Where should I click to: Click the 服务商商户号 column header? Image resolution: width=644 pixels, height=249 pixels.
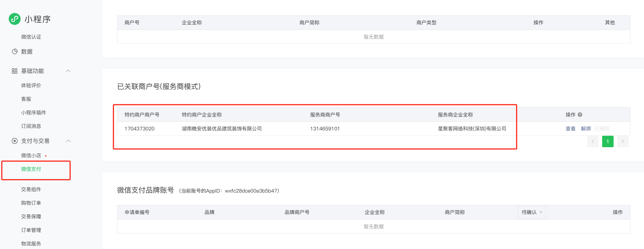point(325,115)
